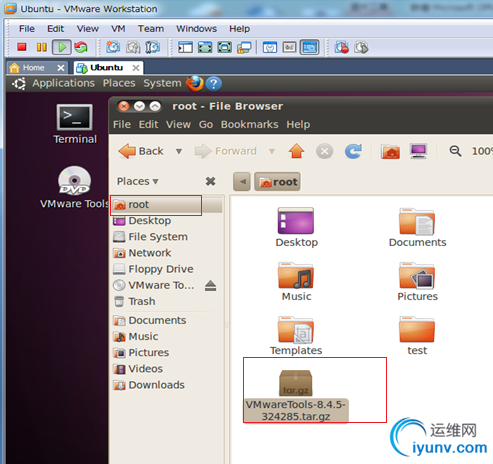Click the Firefox launcher in Ubuntu panel
493x464 pixels.
[x=195, y=83]
